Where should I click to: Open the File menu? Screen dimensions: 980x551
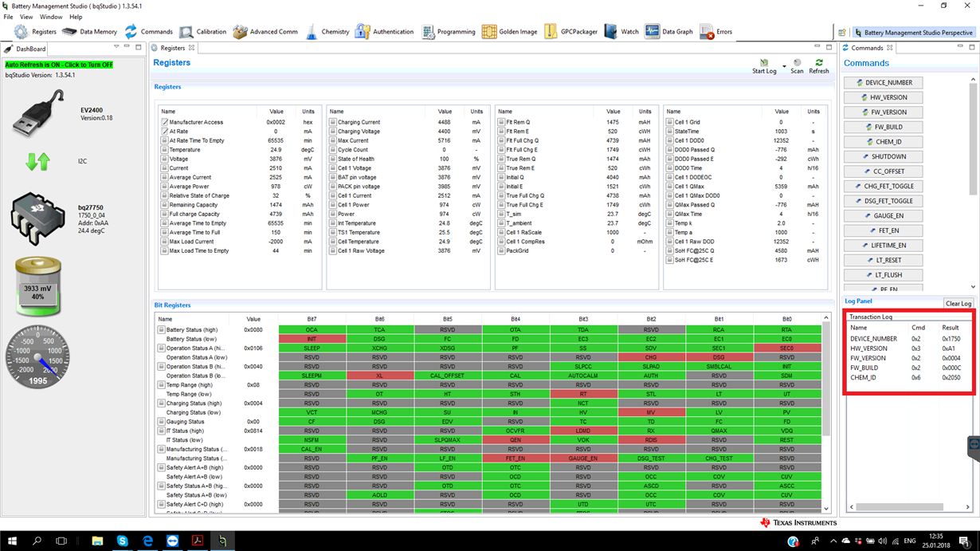pos(8,17)
